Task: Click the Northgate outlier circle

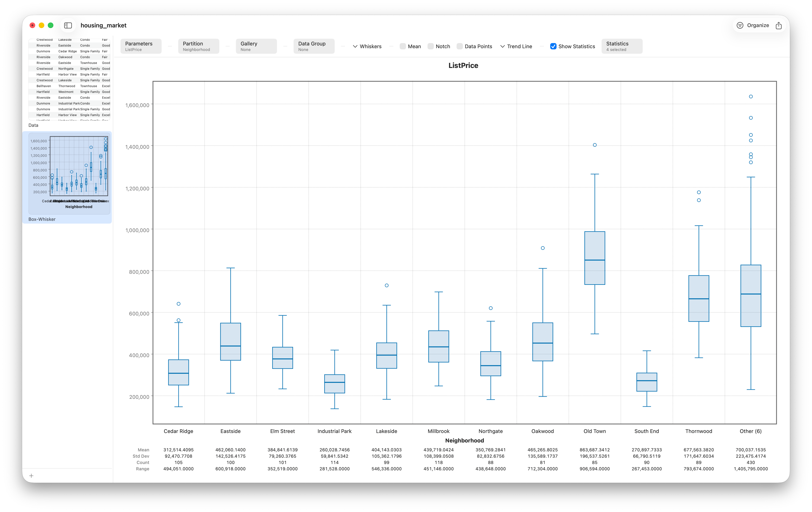Action: [491, 308]
